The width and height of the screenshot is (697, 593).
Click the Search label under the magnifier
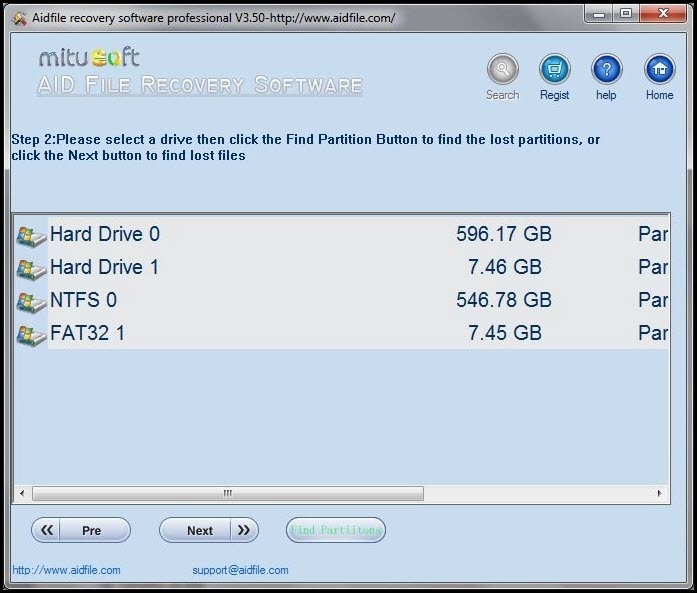[502, 95]
